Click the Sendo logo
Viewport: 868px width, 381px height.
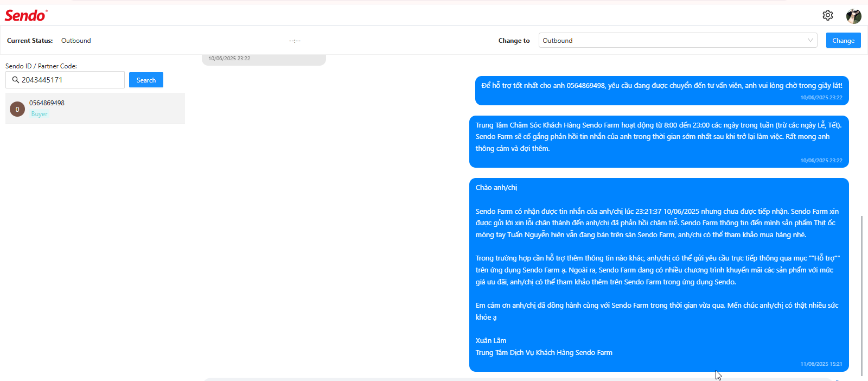(26, 15)
